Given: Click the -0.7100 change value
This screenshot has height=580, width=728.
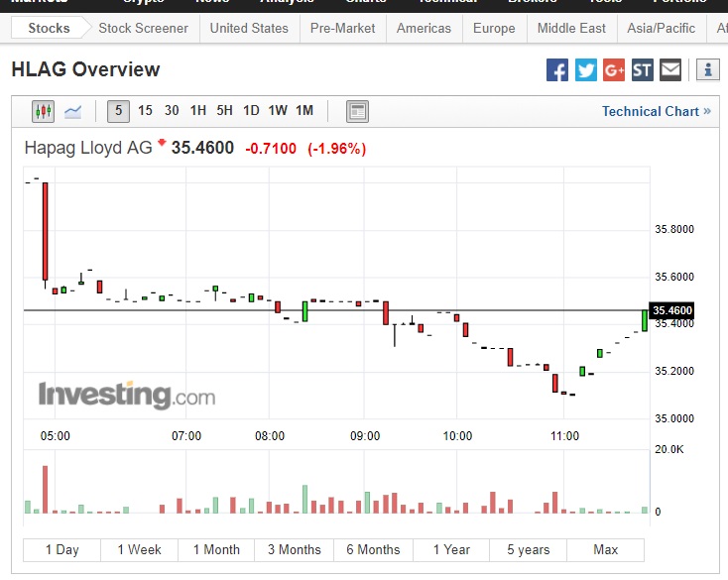Looking at the screenshot, I should pyautogui.click(x=271, y=149).
